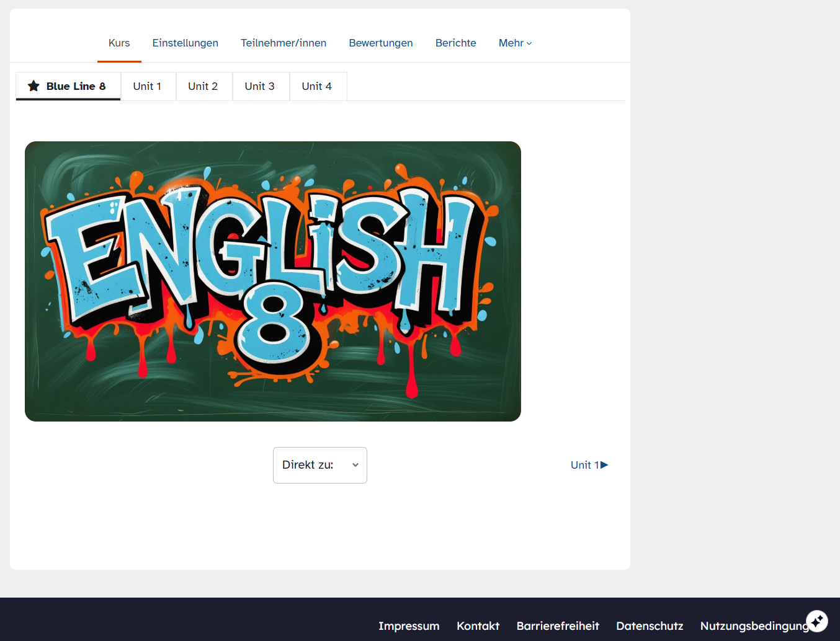Open the Direkt zu dropdown

(319, 465)
